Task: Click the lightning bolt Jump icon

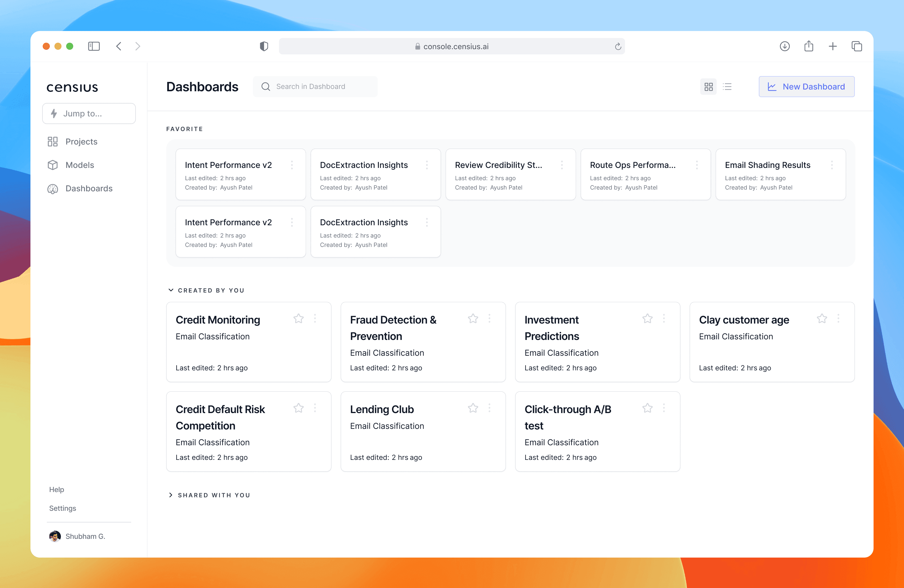Action: click(x=54, y=114)
